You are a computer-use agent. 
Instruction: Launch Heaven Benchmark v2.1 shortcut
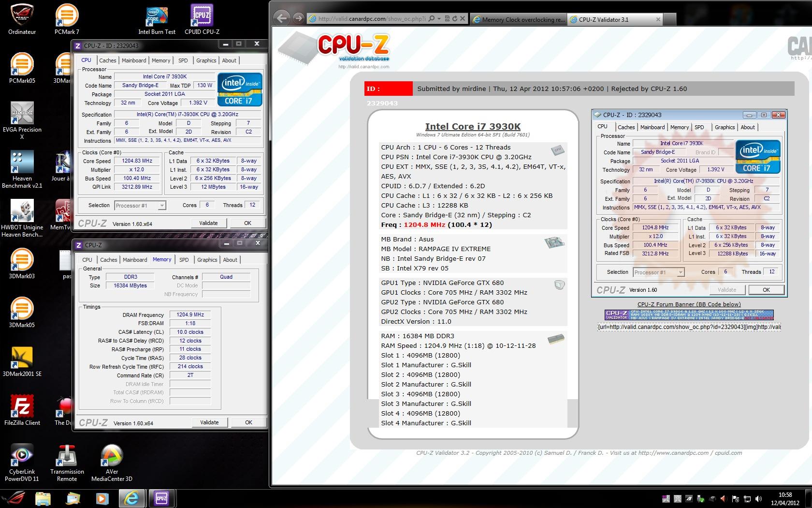pyautogui.click(x=22, y=169)
